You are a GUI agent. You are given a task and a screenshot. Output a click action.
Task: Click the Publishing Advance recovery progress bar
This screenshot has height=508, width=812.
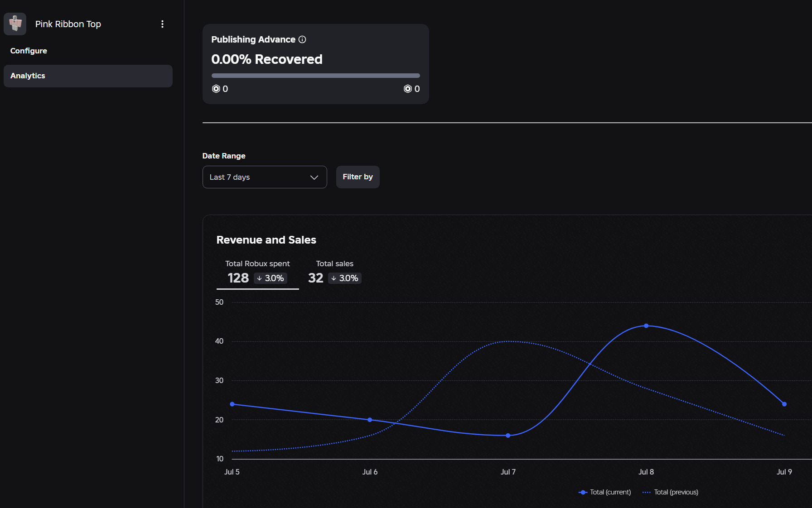316,76
